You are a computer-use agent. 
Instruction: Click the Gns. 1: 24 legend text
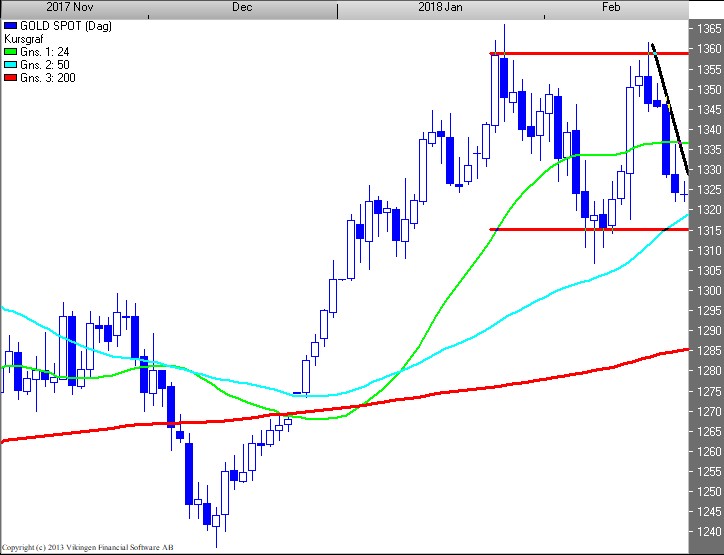click(44, 50)
